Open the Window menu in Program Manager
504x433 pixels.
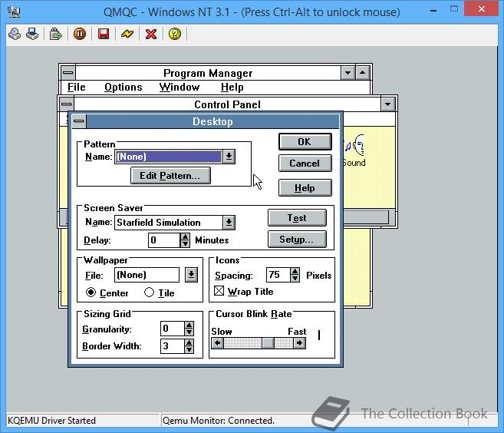coord(180,88)
